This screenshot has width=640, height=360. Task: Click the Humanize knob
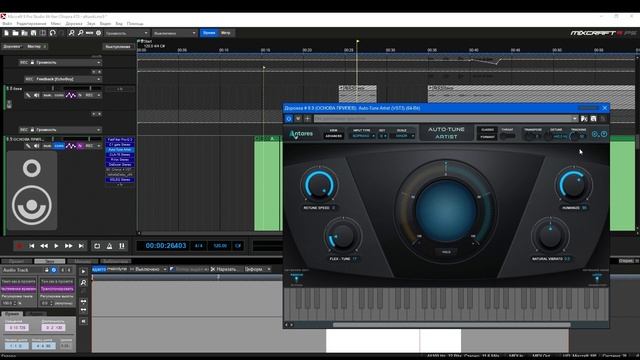click(x=574, y=184)
